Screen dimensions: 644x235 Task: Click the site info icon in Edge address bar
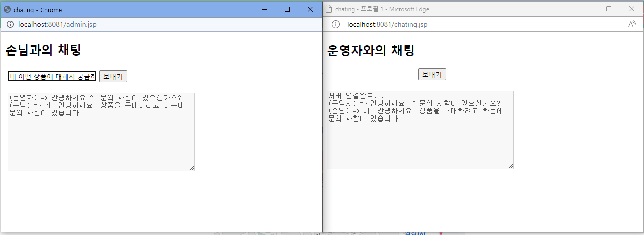336,24
